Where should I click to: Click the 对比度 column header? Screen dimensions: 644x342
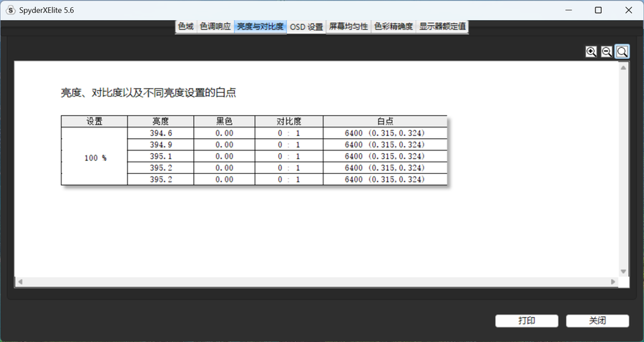tap(289, 122)
